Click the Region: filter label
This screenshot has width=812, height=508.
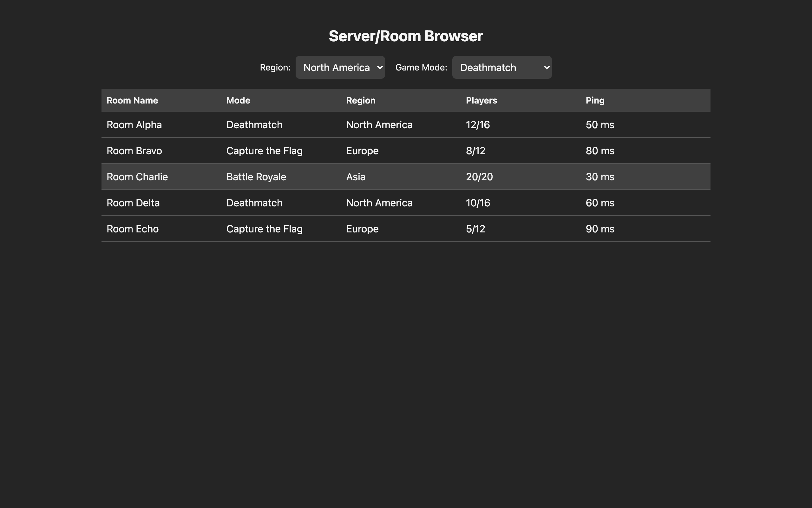pyautogui.click(x=275, y=68)
